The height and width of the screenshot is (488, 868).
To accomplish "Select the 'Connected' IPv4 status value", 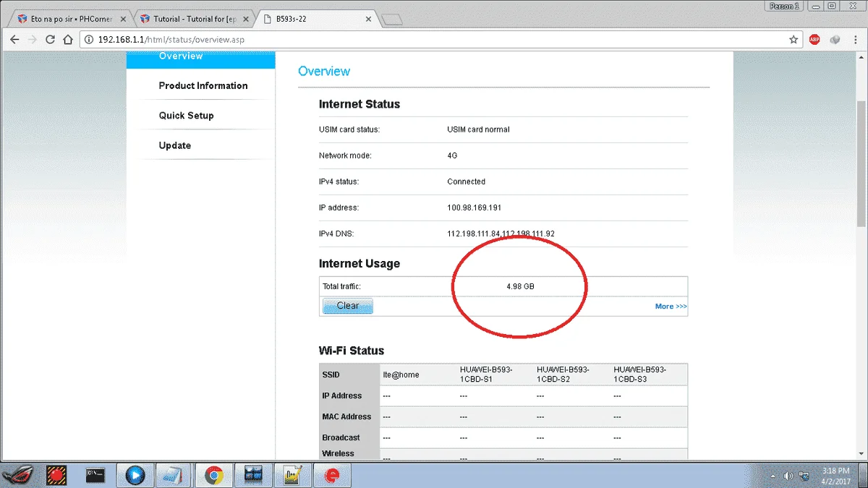I will pyautogui.click(x=466, y=181).
